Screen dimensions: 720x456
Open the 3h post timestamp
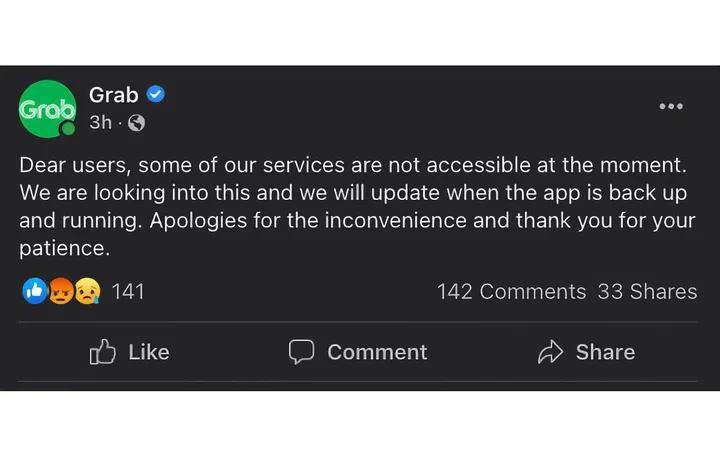click(x=100, y=123)
